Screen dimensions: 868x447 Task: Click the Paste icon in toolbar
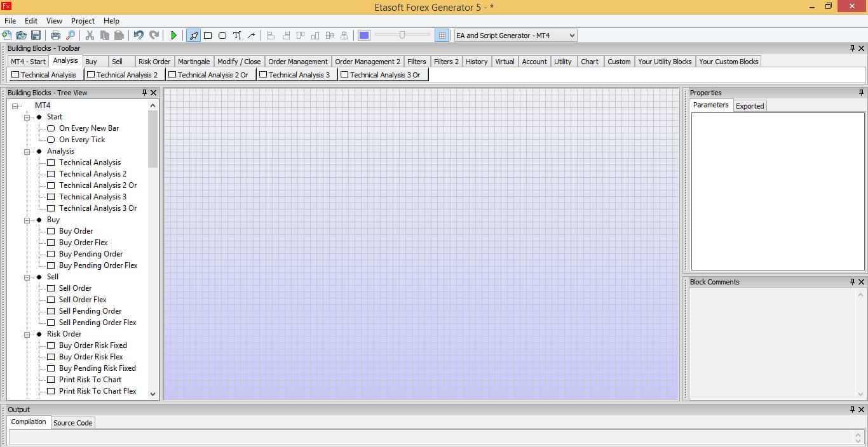click(119, 36)
